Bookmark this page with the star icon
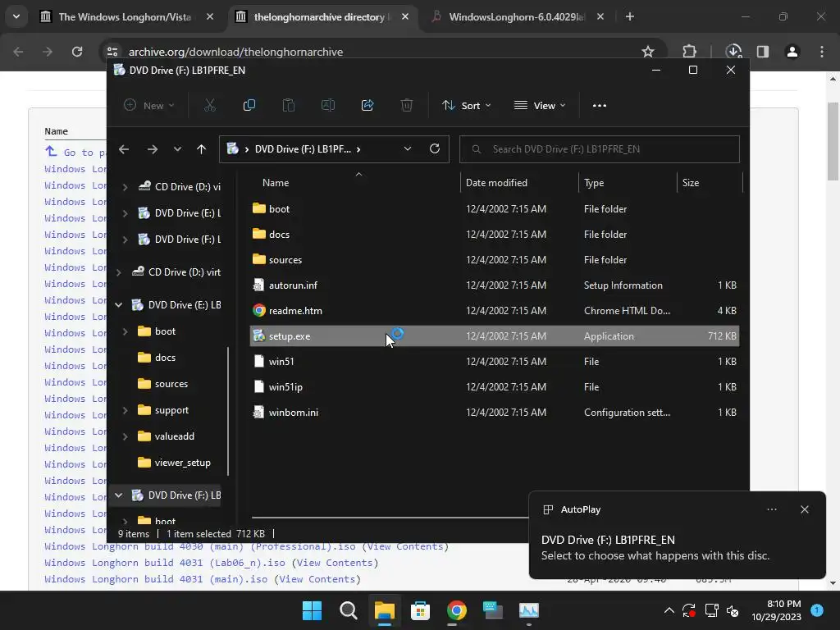This screenshot has width=840, height=630. coord(648,52)
